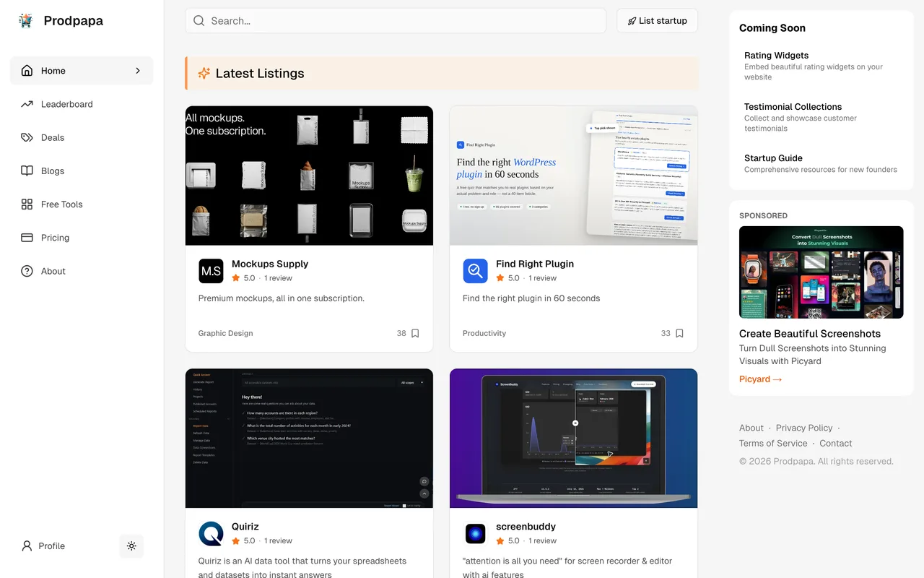Click the Graphic Design category tag
924x578 pixels.
point(225,333)
